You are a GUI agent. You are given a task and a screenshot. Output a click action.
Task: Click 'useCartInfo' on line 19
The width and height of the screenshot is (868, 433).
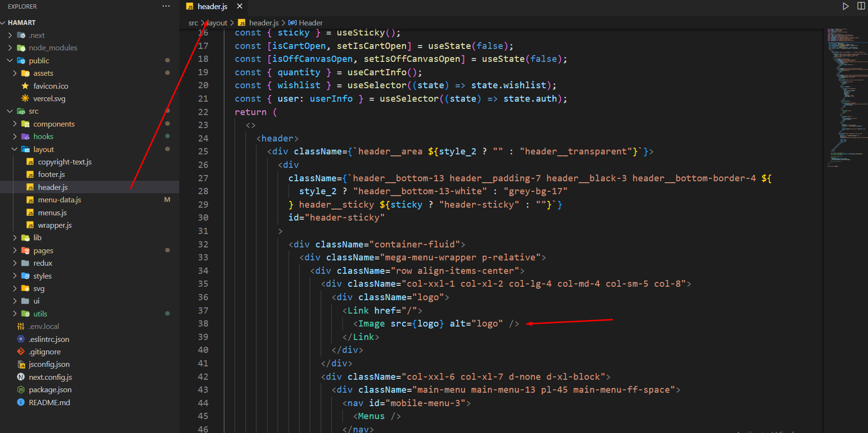377,72
